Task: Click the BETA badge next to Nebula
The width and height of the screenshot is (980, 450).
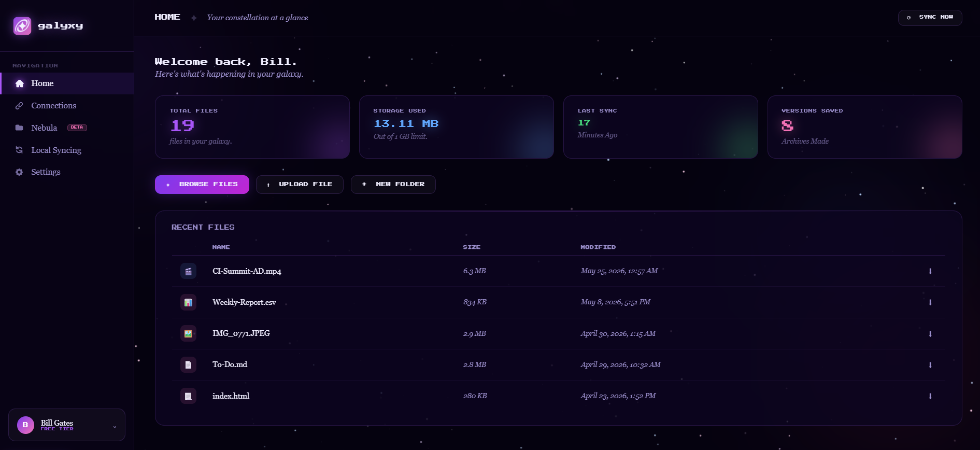Action: 77,128
